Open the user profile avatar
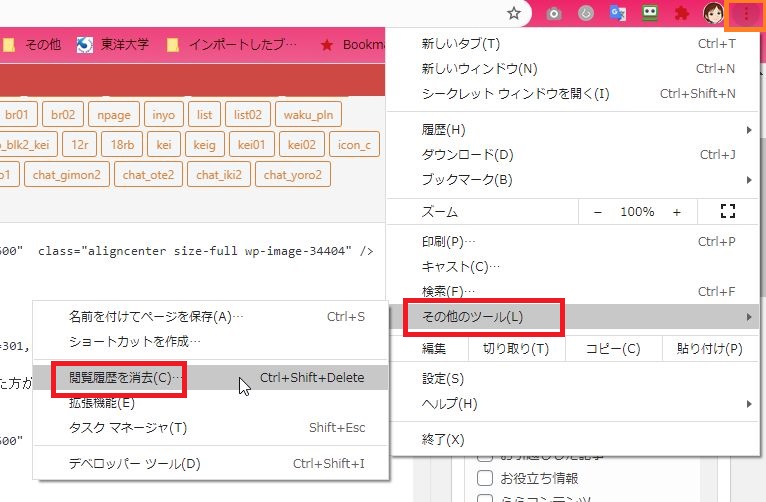This screenshot has width=766, height=502. coord(713,13)
